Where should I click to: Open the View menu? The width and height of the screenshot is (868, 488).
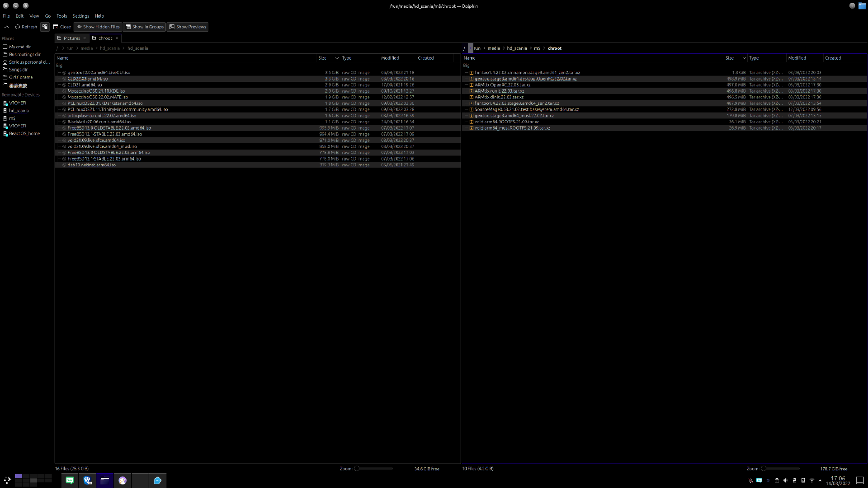tap(34, 16)
